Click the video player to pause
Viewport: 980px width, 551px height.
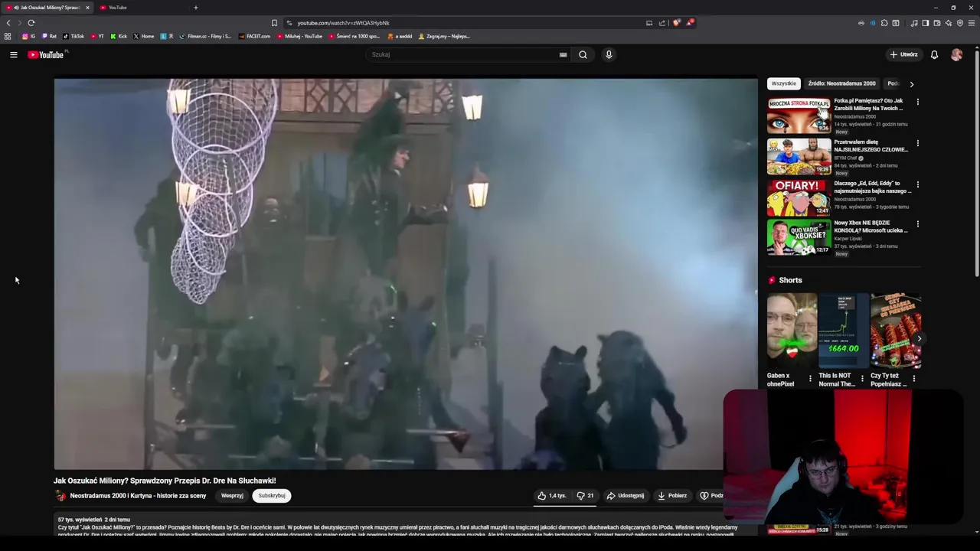(406, 274)
